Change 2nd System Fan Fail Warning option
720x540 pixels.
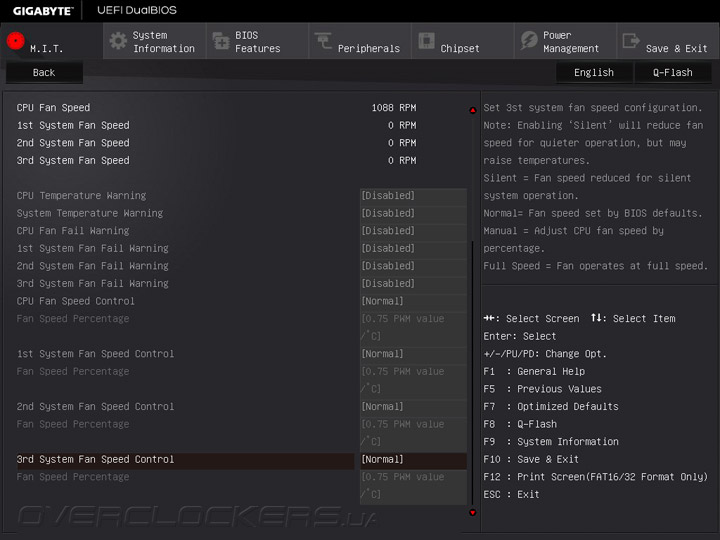coord(413,266)
